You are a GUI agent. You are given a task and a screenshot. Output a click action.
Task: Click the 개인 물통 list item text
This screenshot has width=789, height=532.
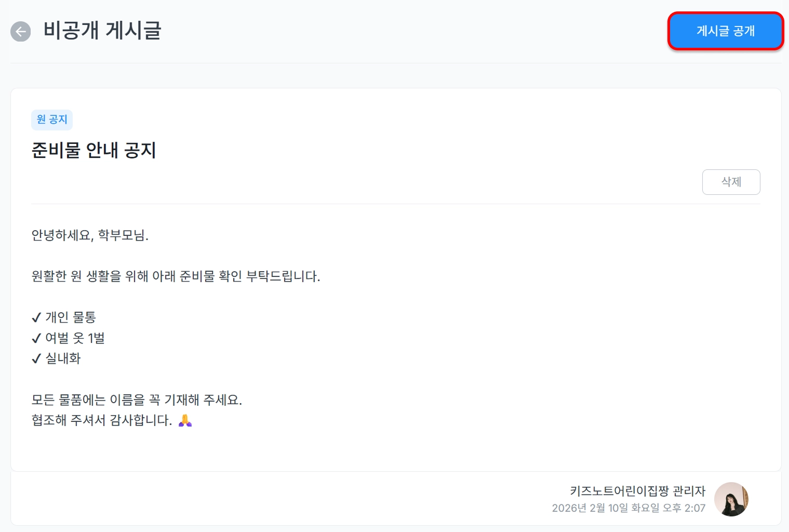pyautogui.click(x=71, y=317)
